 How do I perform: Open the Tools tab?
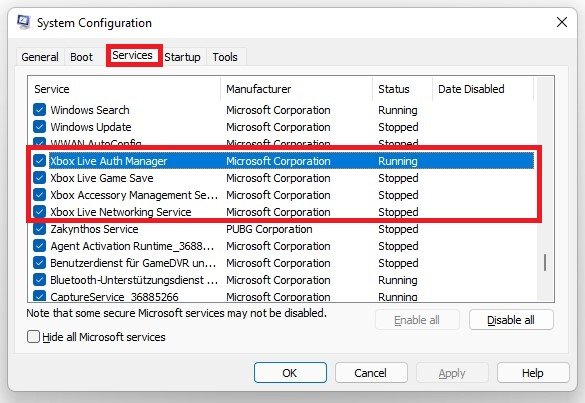[x=225, y=57]
